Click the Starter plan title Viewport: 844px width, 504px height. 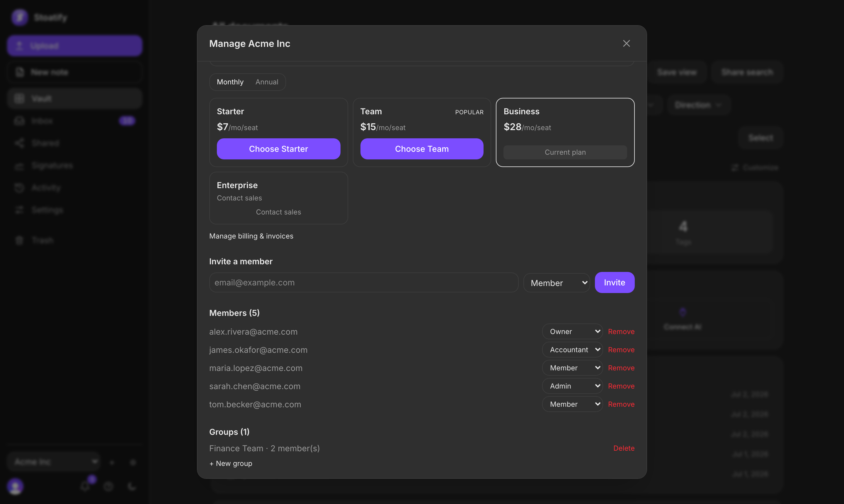230,111
